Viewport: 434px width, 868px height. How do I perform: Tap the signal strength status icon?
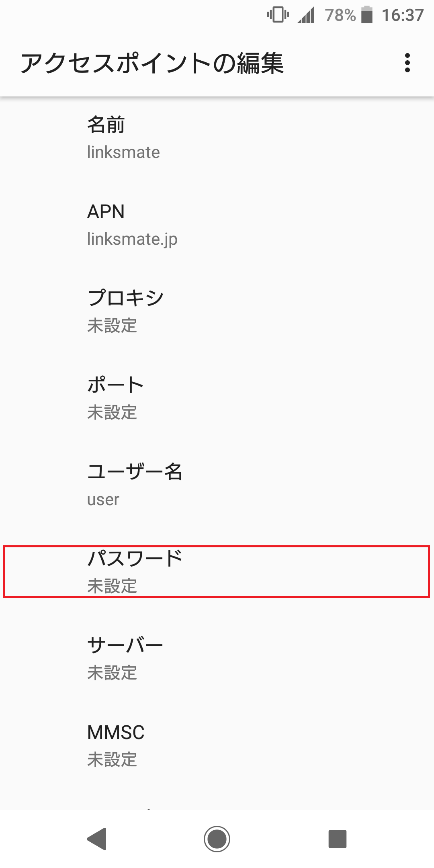pyautogui.click(x=306, y=15)
